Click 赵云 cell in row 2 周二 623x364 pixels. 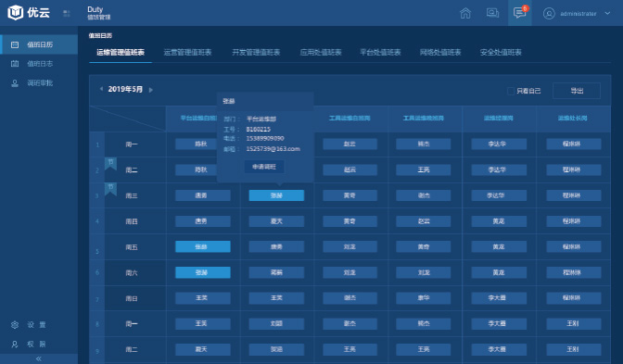click(350, 169)
